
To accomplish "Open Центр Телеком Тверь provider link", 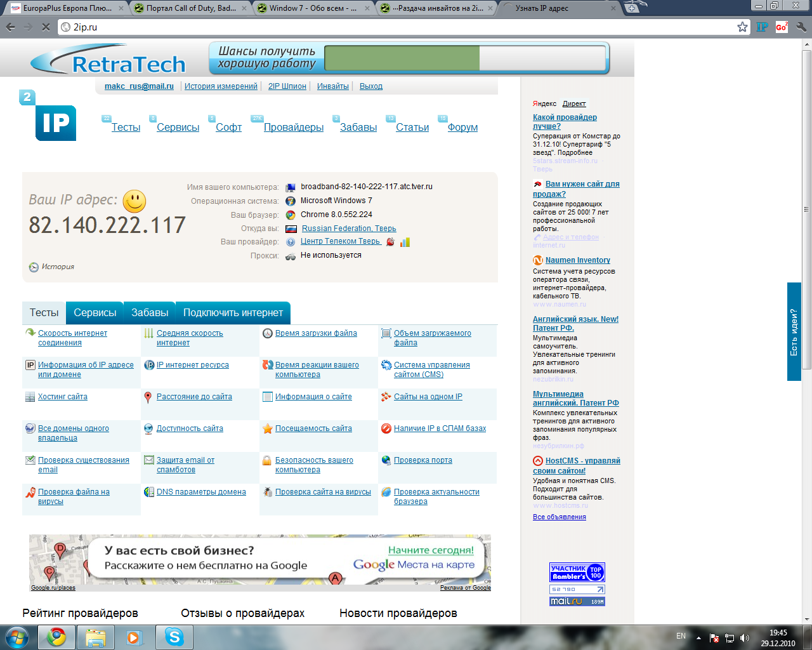I will (x=341, y=241).
